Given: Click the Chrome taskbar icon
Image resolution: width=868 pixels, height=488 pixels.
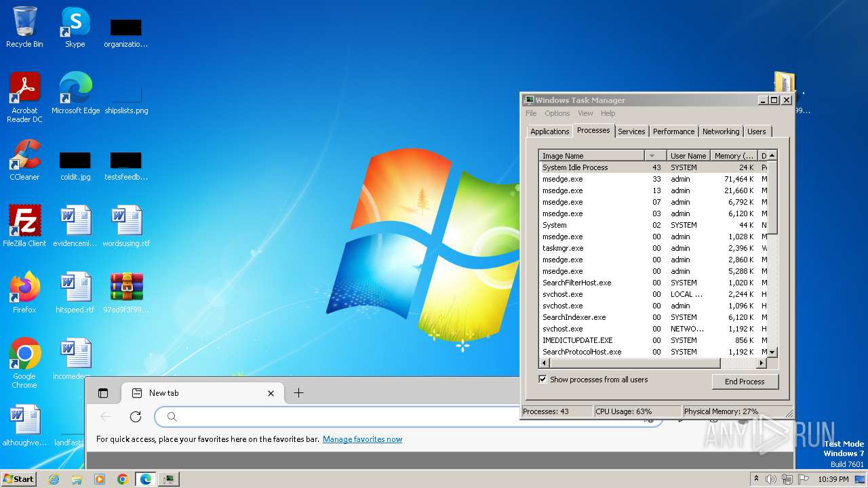Looking at the screenshot, I should pos(123,479).
